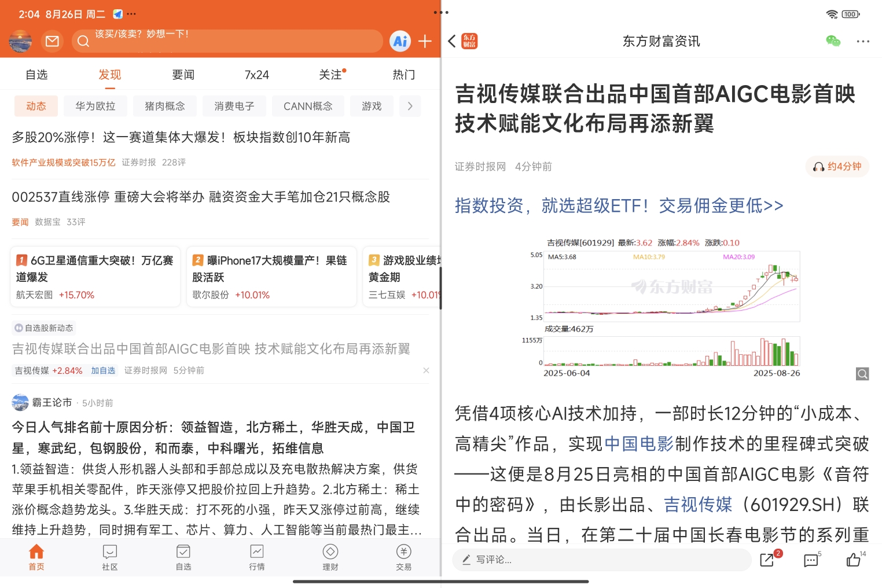Open the AI assistant button
This screenshot has height=588, width=882.
coord(400,41)
